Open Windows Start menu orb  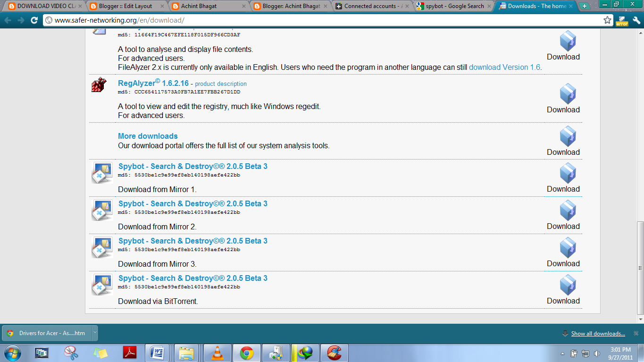coord(12,353)
